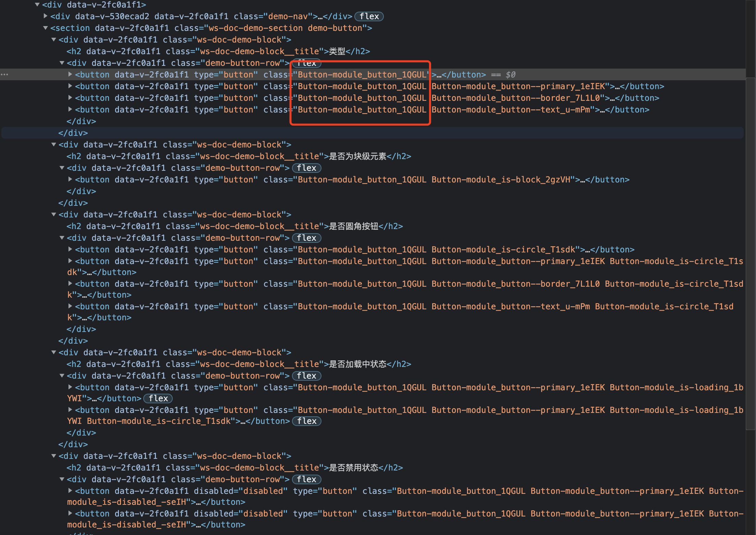Click flex badge after loading is-circle_T1sdk button
This screenshot has width=756, height=535.
pyautogui.click(x=306, y=421)
